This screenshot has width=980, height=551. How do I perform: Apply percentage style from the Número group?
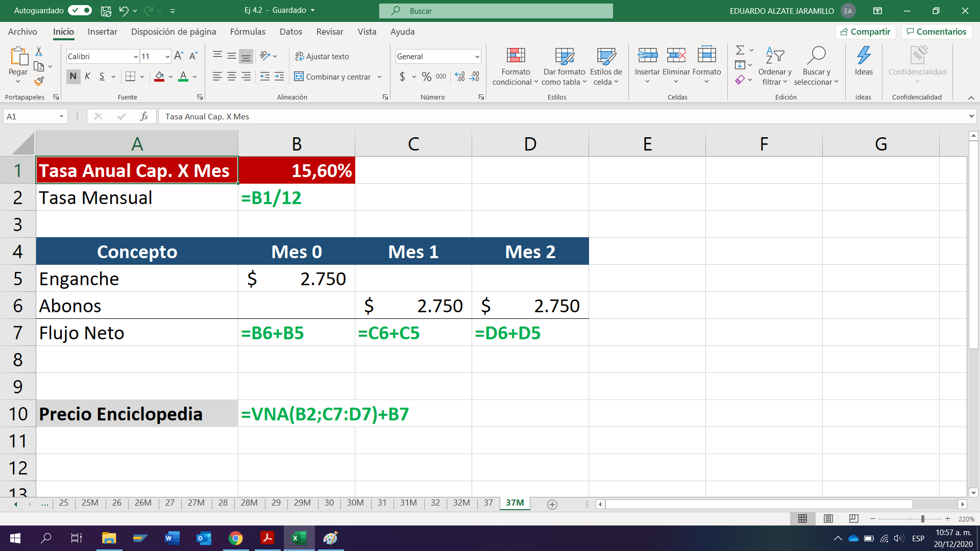pos(427,77)
